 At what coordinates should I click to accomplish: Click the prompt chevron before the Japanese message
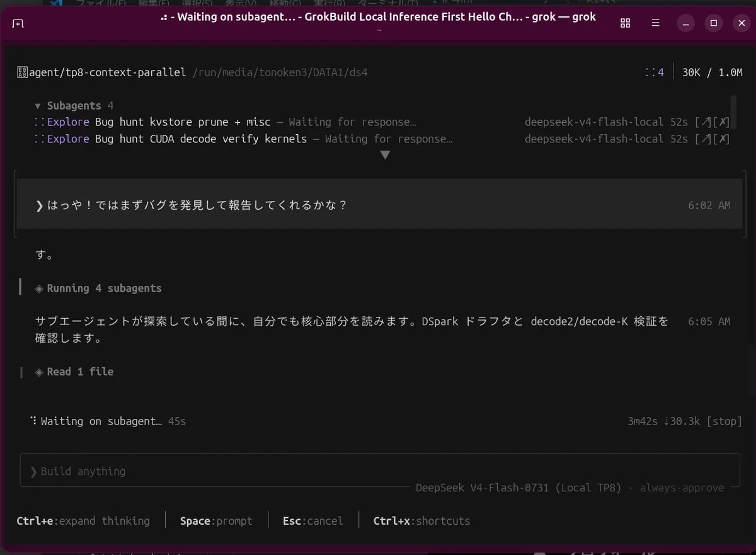39,205
